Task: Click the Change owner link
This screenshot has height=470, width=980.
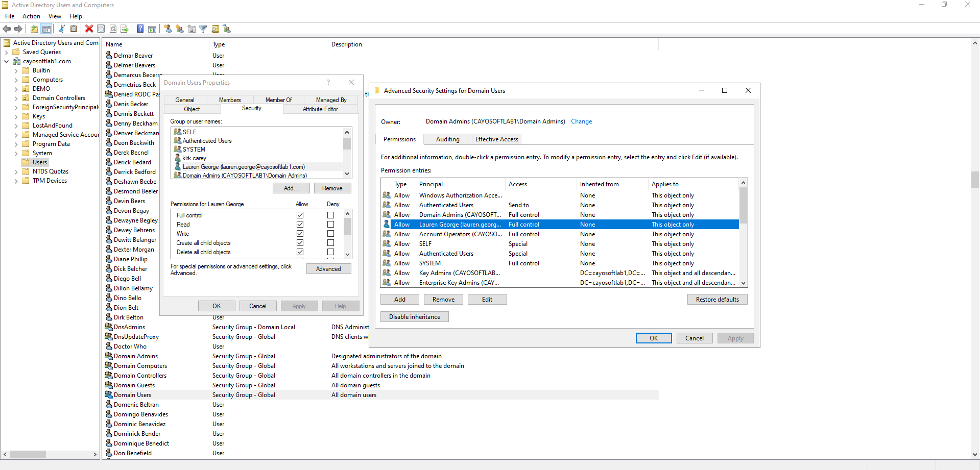Action: tap(581, 121)
